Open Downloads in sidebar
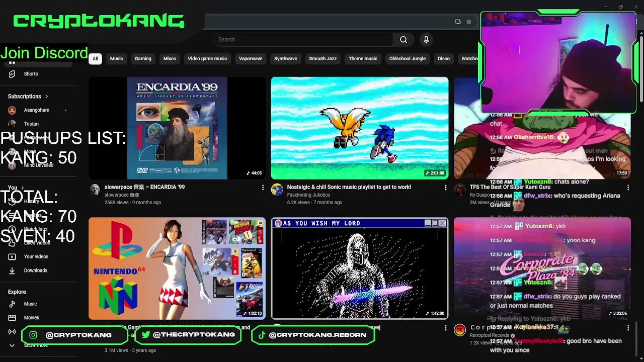644x362 pixels. 39,270
